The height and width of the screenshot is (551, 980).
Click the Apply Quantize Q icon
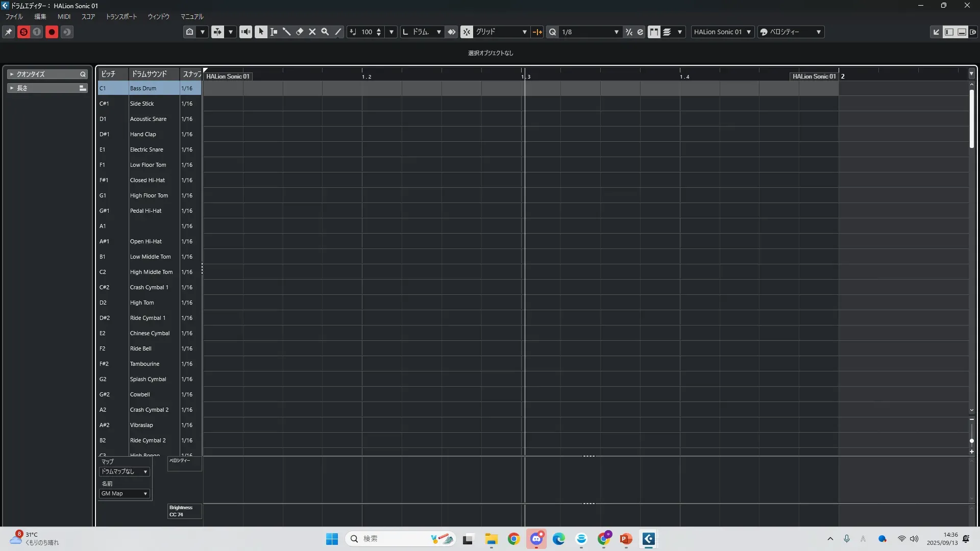point(552,32)
